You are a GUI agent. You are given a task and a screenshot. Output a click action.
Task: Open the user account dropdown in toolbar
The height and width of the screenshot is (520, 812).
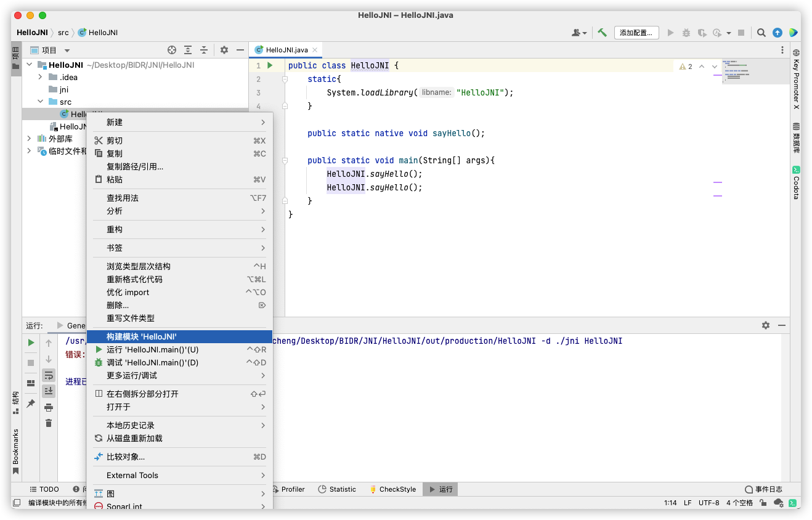579,33
